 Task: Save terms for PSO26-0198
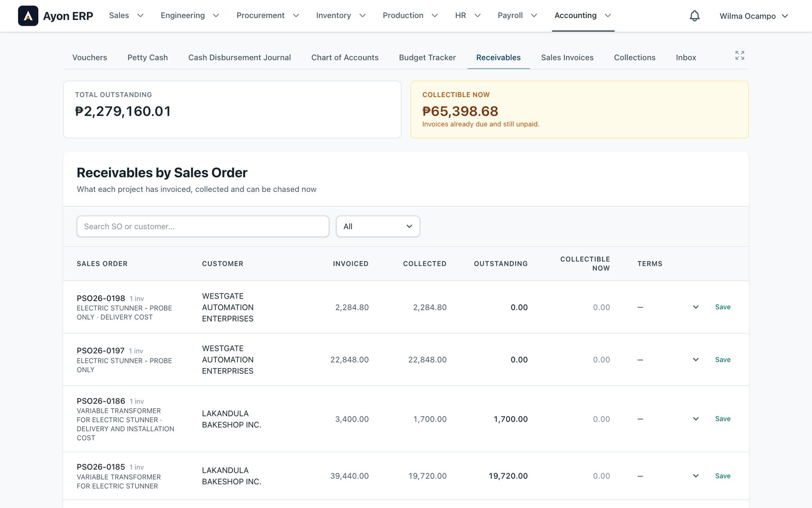(x=723, y=307)
